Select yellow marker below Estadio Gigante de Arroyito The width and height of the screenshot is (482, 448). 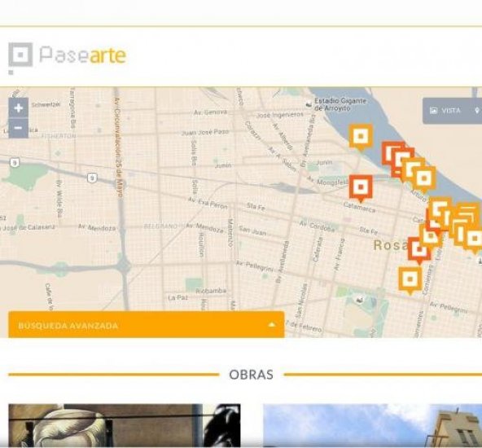pyautogui.click(x=361, y=138)
